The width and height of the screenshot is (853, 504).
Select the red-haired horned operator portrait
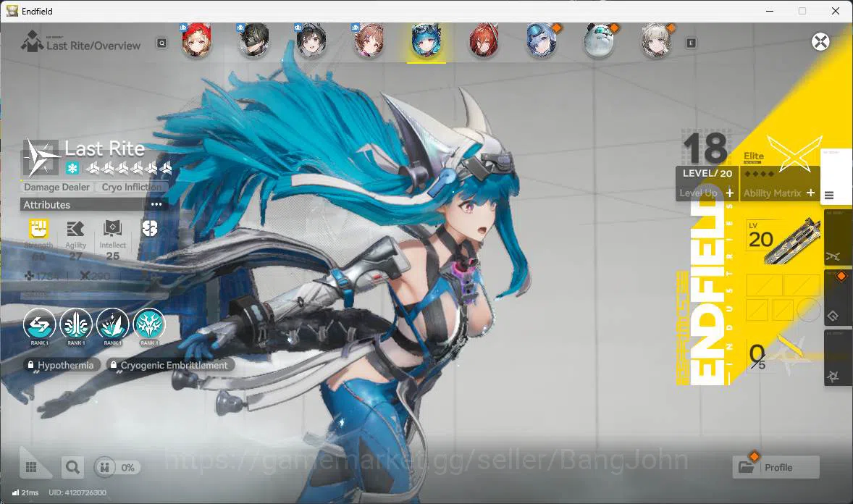point(484,41)
